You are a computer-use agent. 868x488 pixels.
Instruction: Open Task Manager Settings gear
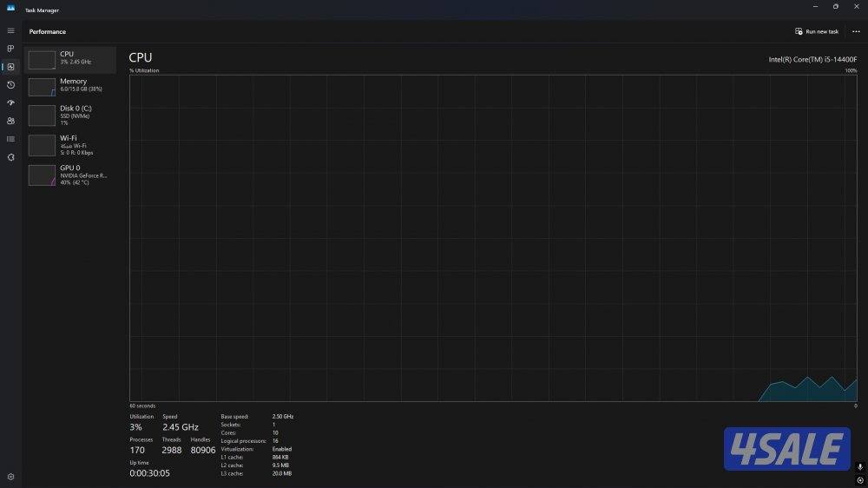pos(10,477)
